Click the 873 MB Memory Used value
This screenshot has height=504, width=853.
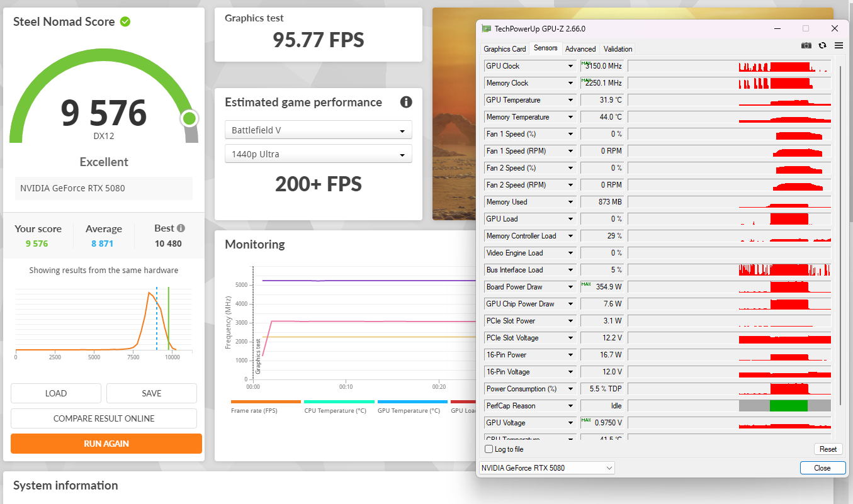coord(602,202)
